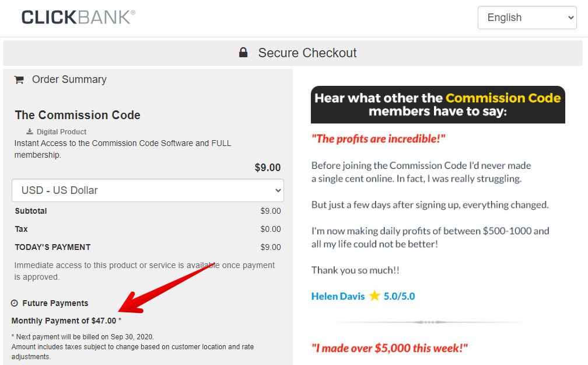Click the Future Payments clock icon

point(15,303)
